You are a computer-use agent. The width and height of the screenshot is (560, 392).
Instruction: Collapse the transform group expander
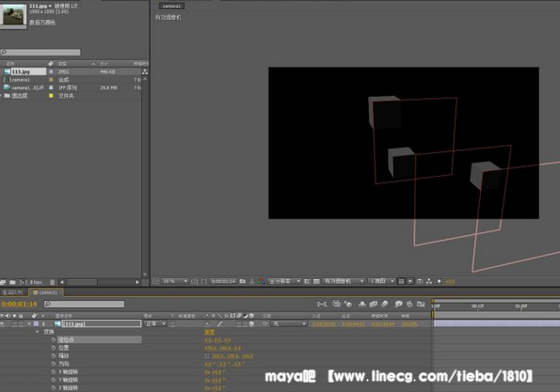[x=37, y=332]
